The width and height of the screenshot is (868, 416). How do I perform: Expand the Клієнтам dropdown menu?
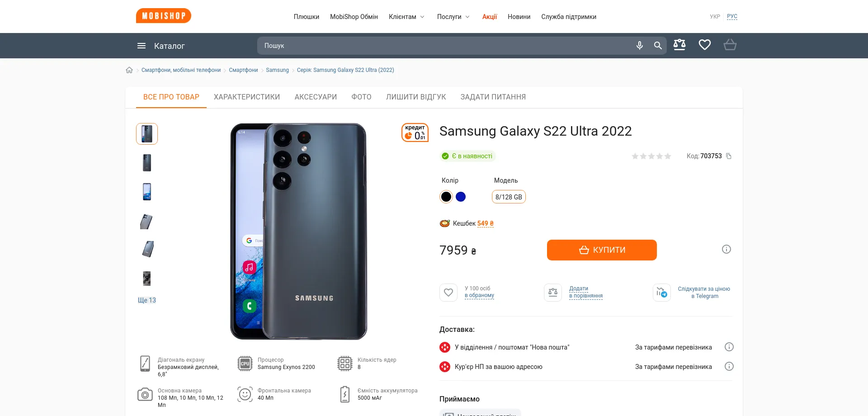pos(406,17)
